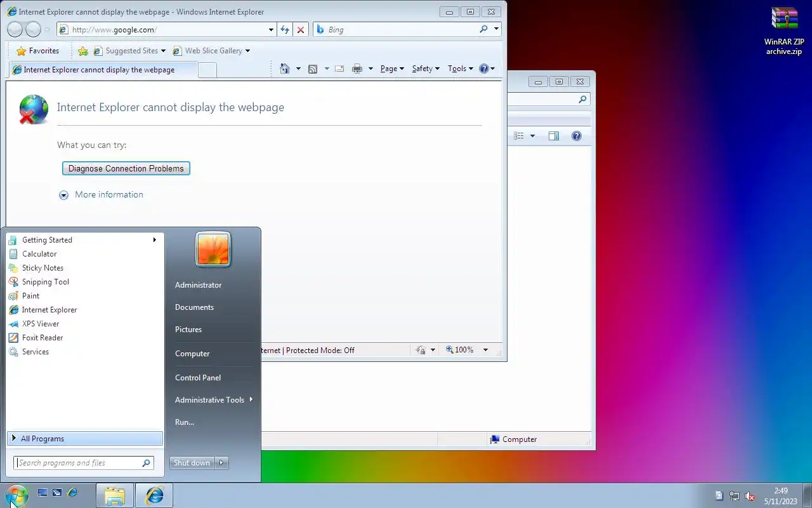
Task: Open Explorer view options dropdown arrow
Action: pos(532,136)
